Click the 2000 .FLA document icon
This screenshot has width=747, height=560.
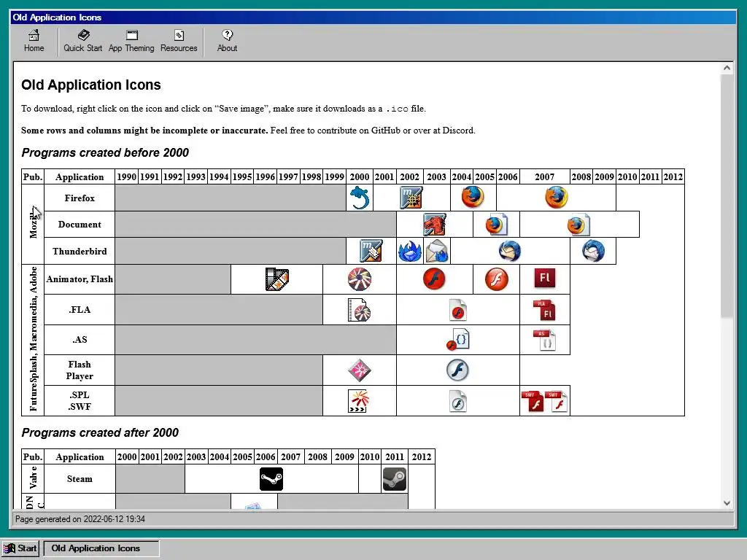pyautogui.click(x=359, y=309)
